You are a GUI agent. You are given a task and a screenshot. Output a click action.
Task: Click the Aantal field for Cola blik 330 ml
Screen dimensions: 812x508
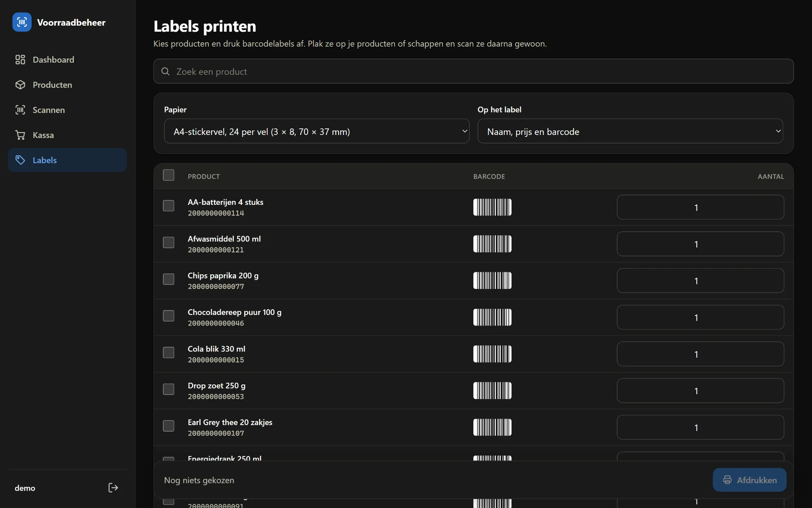pyautogui.click(x=700, y=354)
